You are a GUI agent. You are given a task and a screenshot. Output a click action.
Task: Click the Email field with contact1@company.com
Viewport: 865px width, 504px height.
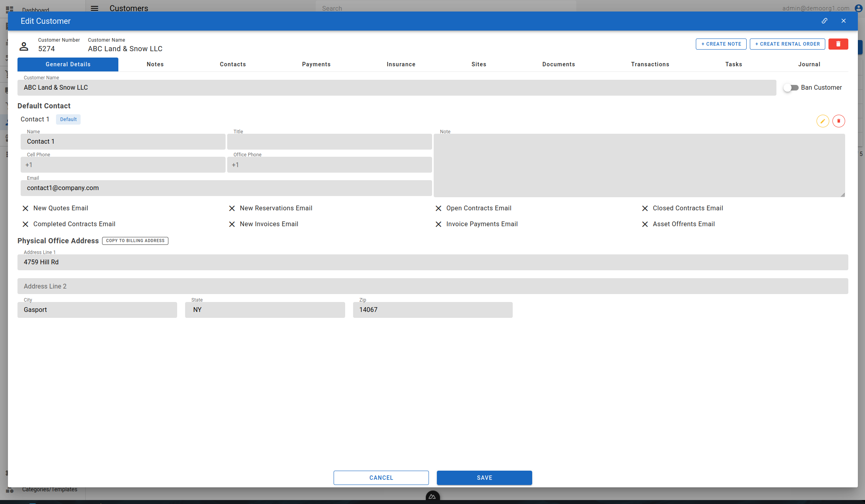click(226, 188)
